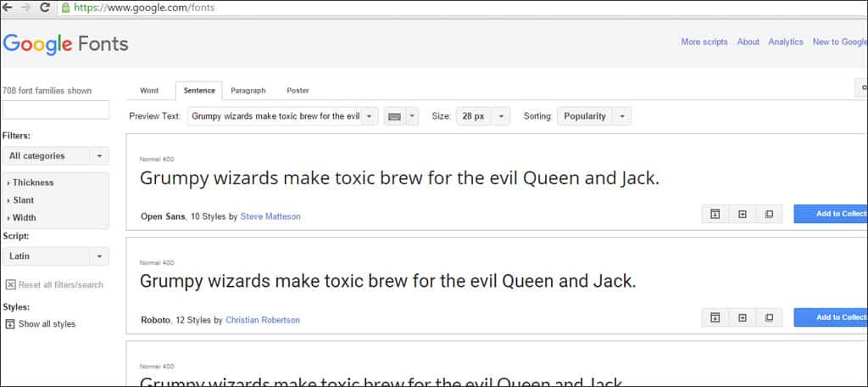Click Normal 400 label above Open Sans preview
The image size is (868, 387).
point(157,159)
